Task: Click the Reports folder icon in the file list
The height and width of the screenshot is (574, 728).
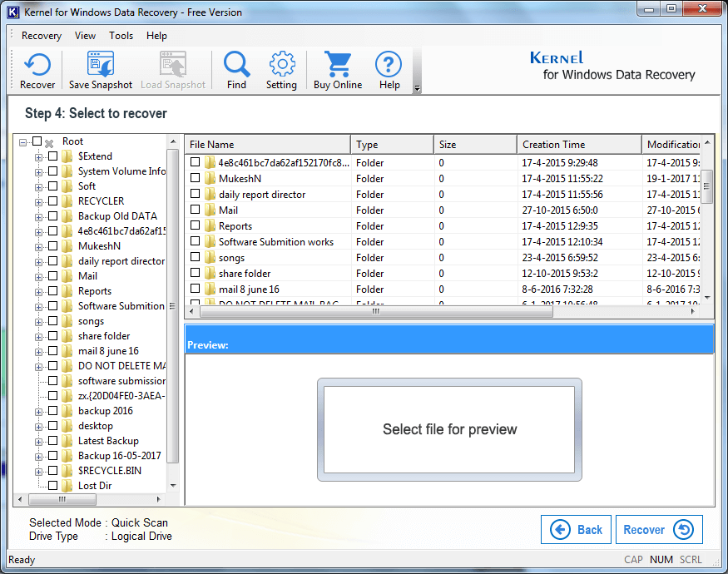Action: (210, 225)
